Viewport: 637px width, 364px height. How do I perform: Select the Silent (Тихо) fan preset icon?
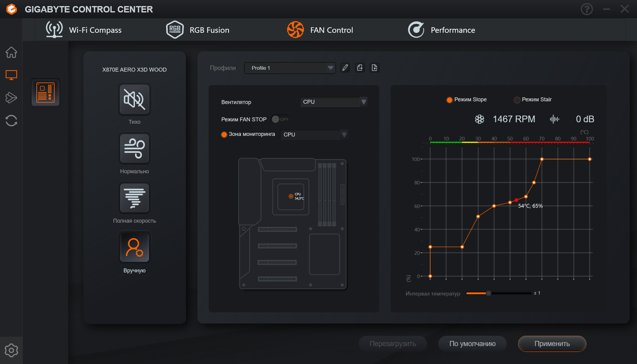(x=134, y=99)
